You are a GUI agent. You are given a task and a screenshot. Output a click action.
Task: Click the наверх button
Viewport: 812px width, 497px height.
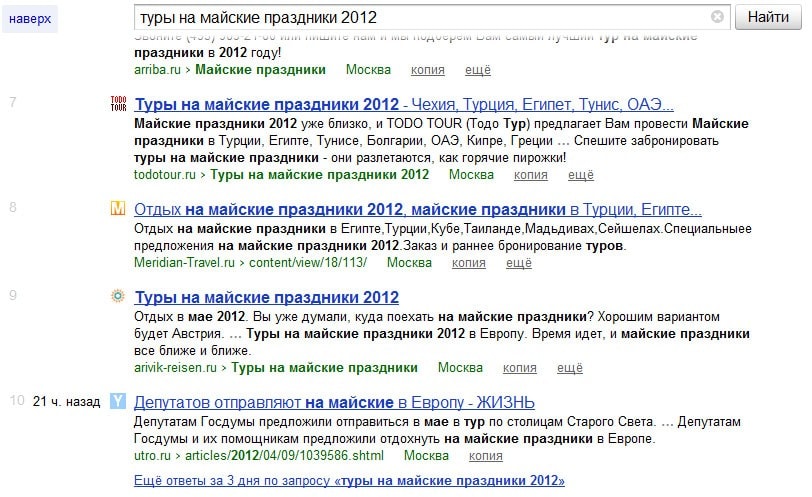(30, 19)
